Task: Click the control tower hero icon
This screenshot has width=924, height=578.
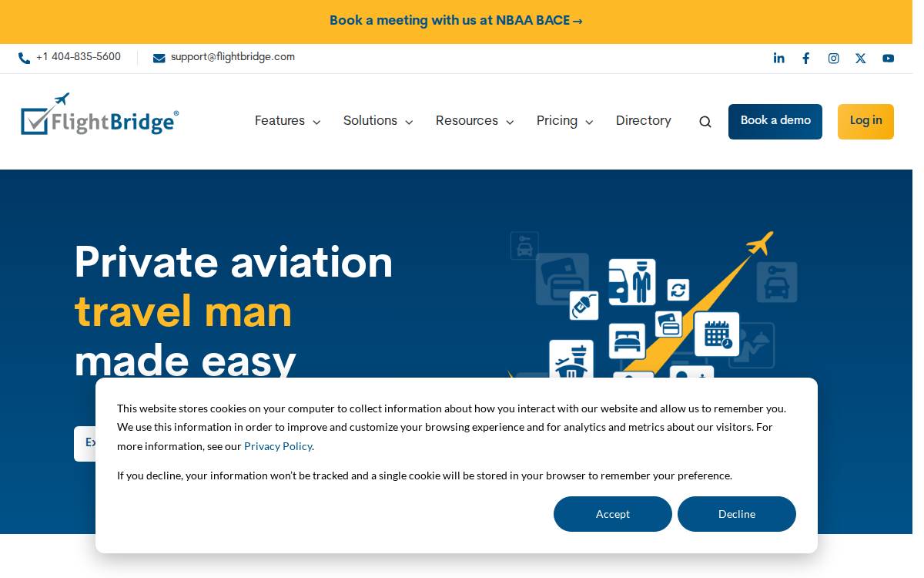Action: [571, 359]
